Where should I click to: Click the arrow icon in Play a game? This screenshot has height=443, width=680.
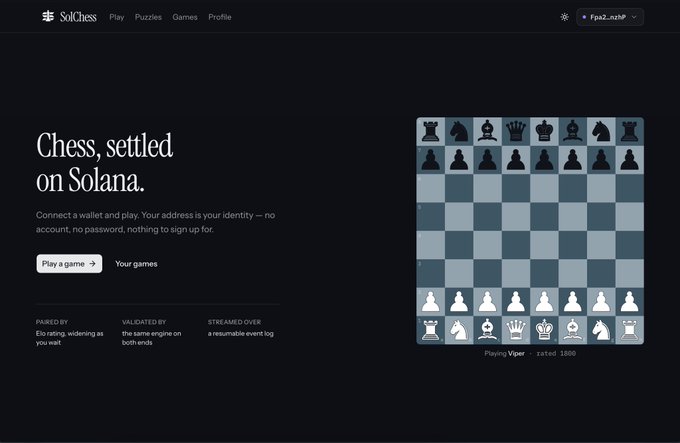coord(92,264)
